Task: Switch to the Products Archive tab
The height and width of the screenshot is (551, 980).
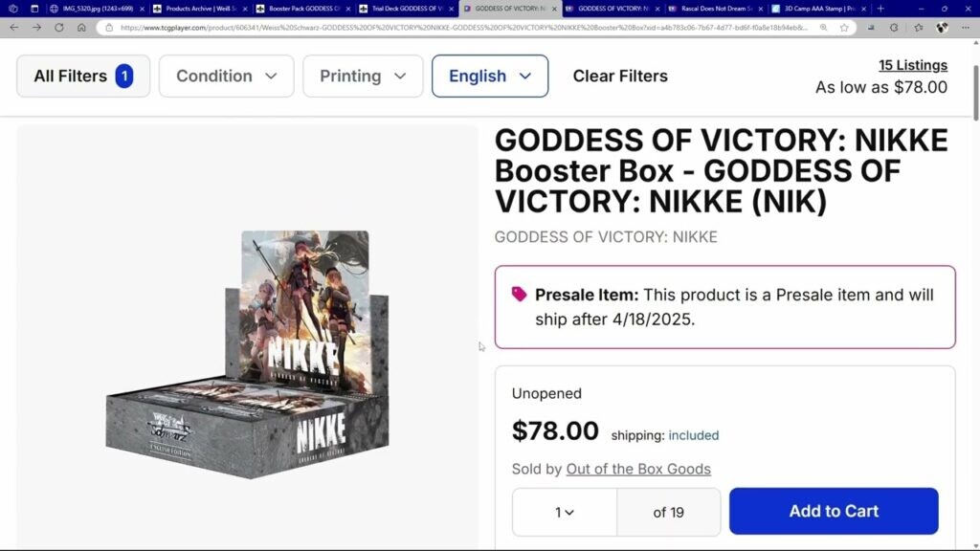Action: (200, 9)
